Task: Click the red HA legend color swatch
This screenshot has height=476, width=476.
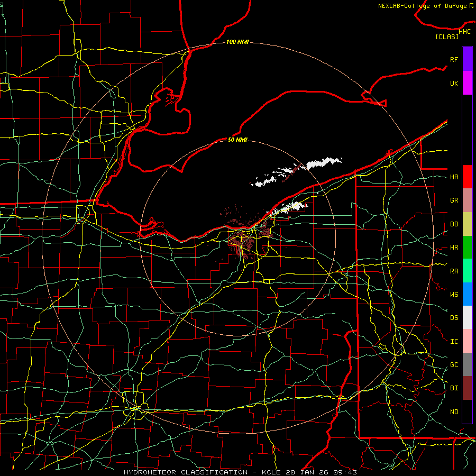Action: pos(467,177)
